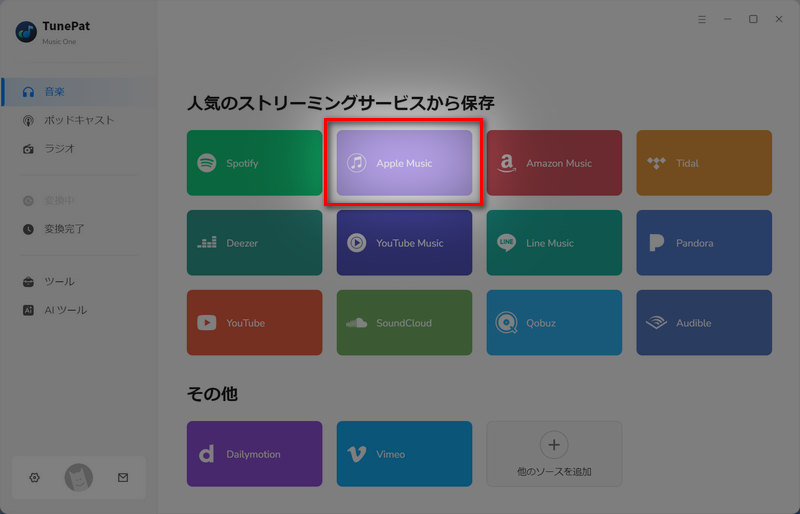The image size is (800, 514).
Task: Open the Spotify service tile
Action: (254, 163)
